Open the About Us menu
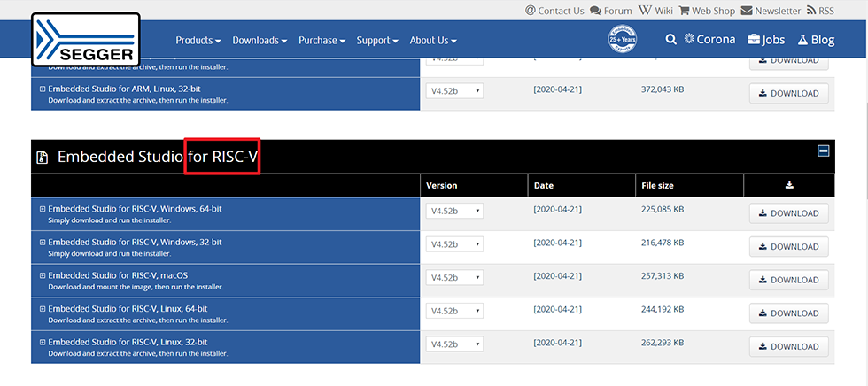The image size is (868, 386). coord(433,41)
